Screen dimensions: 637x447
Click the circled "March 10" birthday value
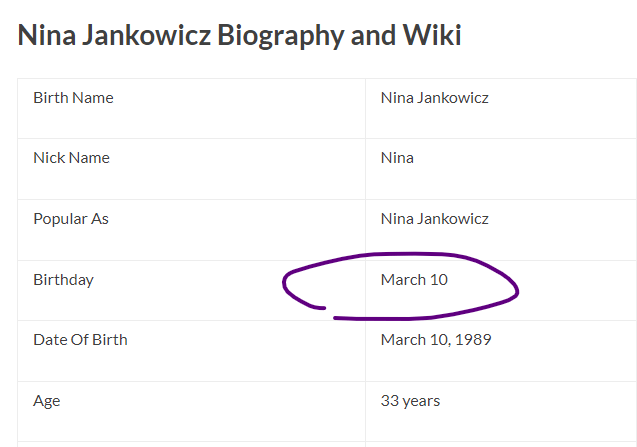pyautogui.click(x=414, y=280)
